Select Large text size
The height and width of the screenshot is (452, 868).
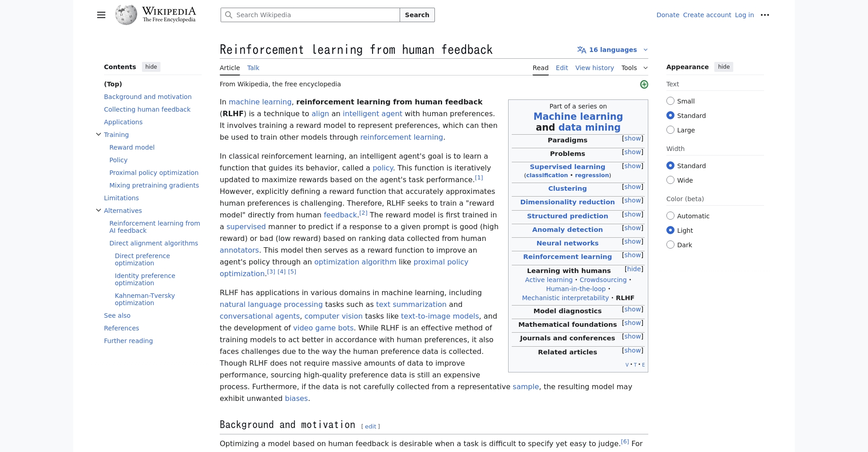(x=670, y=130)
